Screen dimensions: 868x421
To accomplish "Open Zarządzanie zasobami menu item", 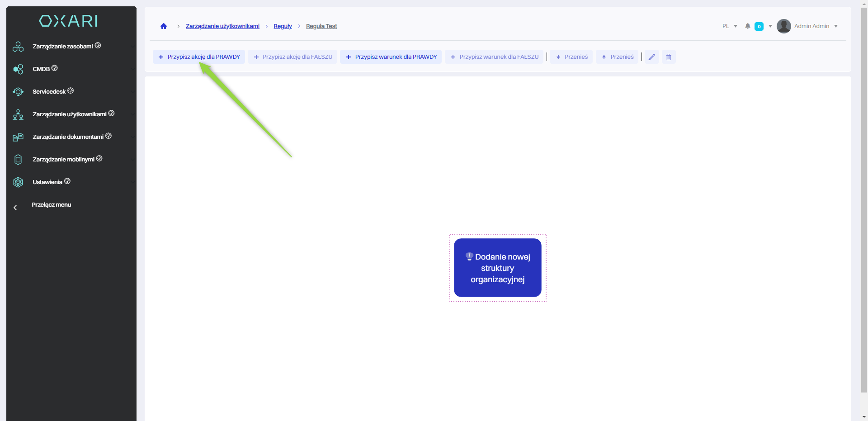I will pyautogui.click(x=63, y=47).
